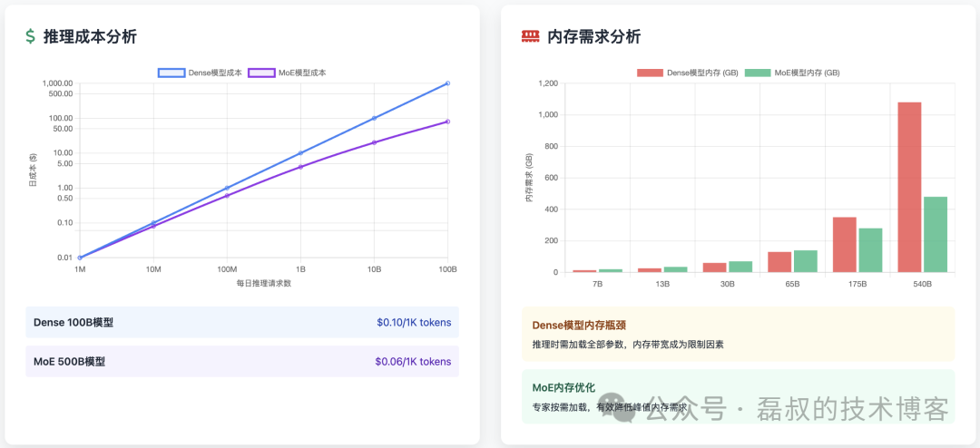Click the $0.06/1K tokens price

(413, 361)
